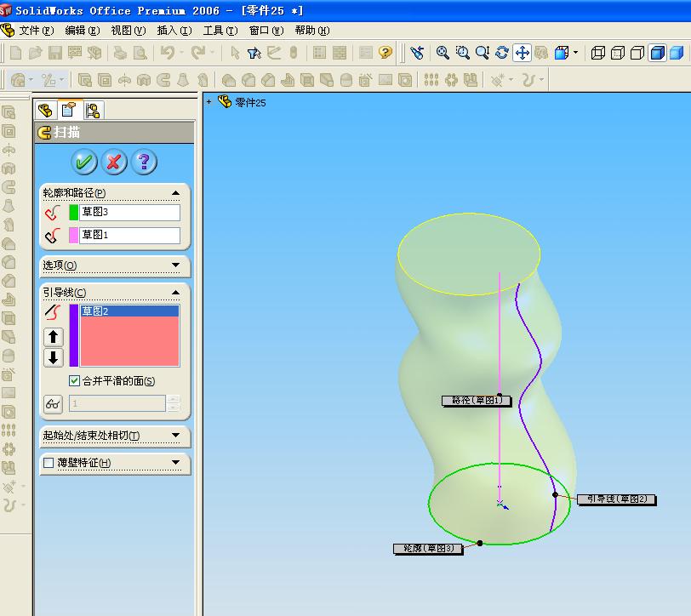Viewport: 691px width, 616px height.
Task: Click the Linear Pattern icon in toolbar
Action: click(x=431, y=80)
